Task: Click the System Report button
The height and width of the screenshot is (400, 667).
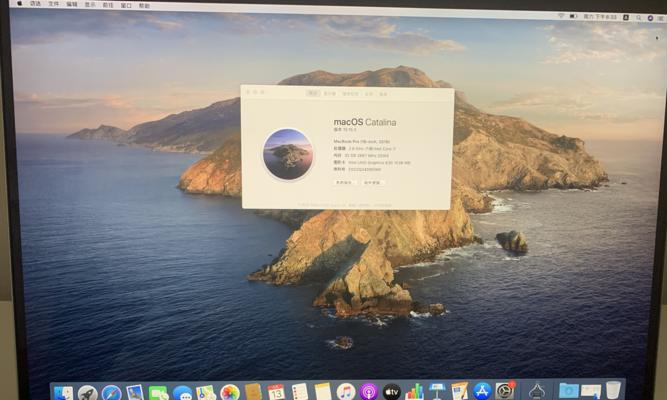Action: coord(344,182)
